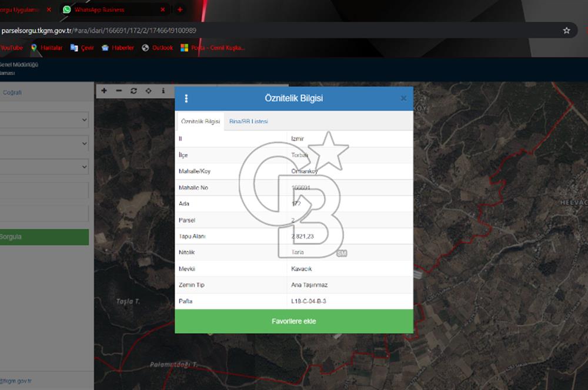Click the 2.821,23 Tapu Alanı value
The width and height of the screenshot is (588, 390).
point(302,236)
